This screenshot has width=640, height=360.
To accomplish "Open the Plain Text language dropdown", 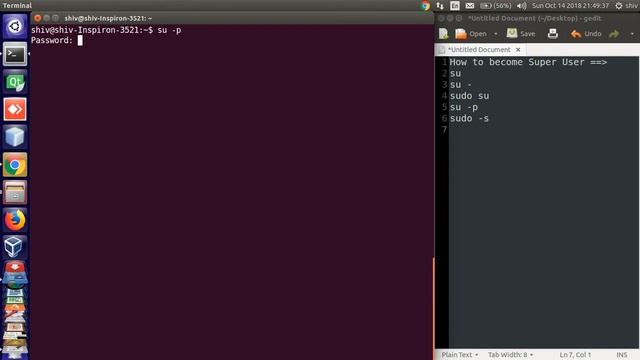I will (x=460, y=355).
